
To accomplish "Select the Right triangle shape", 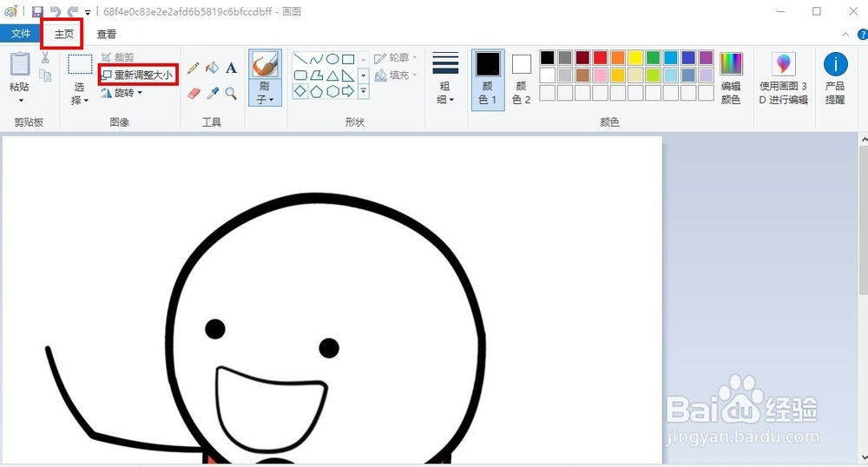I will click(348, 76).
